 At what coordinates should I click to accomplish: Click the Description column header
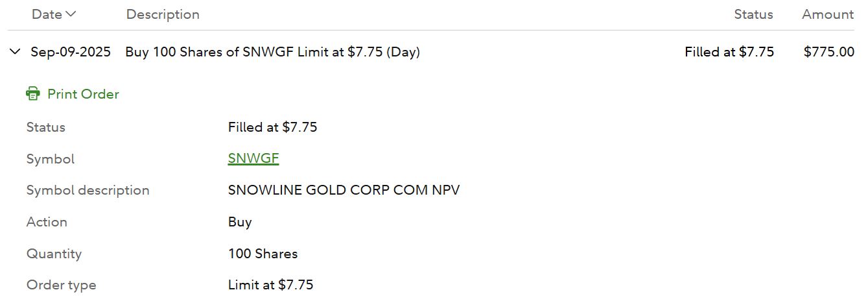[x=163, y=14]
